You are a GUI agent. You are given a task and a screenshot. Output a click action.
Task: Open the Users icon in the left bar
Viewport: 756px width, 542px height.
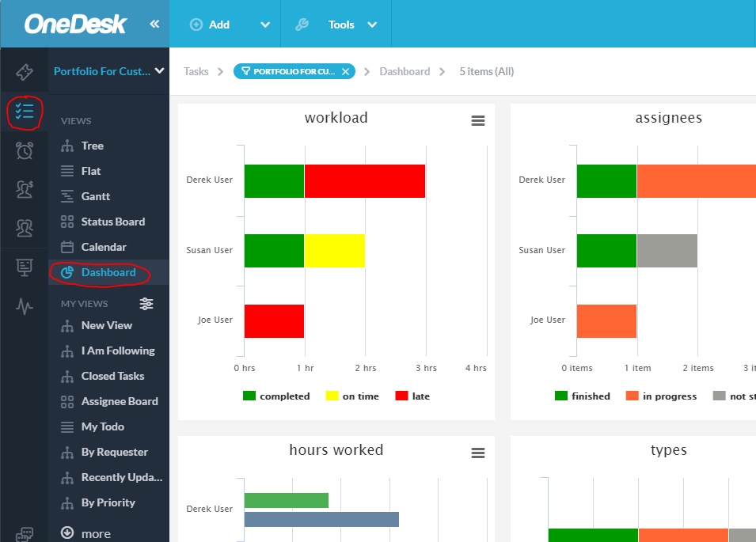(x=24, y=227)
